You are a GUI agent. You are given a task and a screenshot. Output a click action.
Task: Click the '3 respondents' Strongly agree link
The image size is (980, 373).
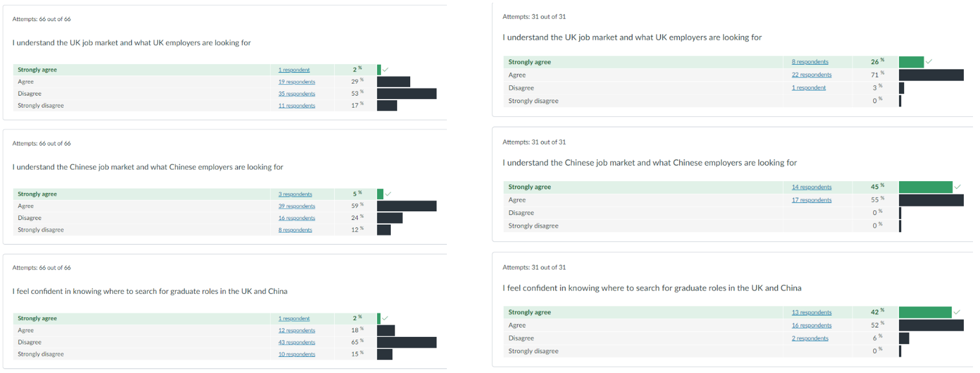(295, 194)
